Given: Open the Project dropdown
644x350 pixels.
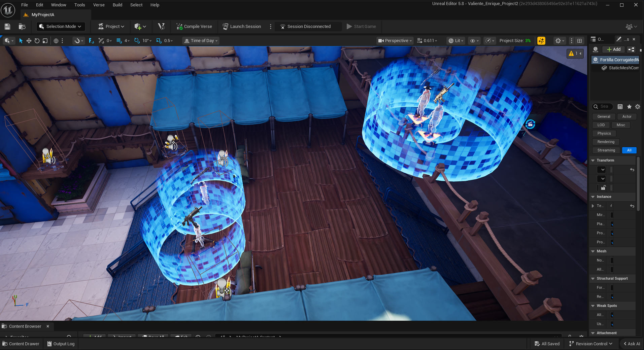Looking at the screenshot, I should pos(111,27).
